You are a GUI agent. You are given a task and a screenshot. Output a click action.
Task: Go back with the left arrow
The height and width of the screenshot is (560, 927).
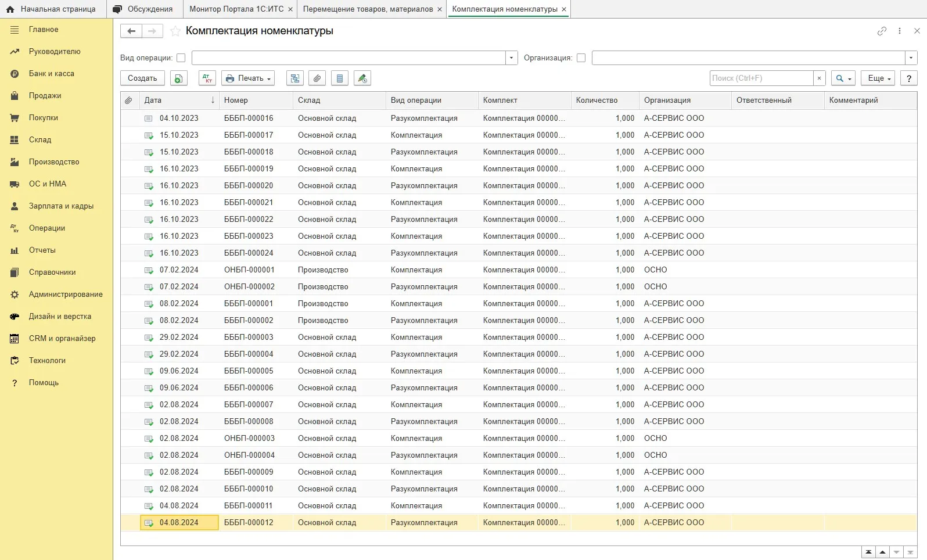[131, 31]
